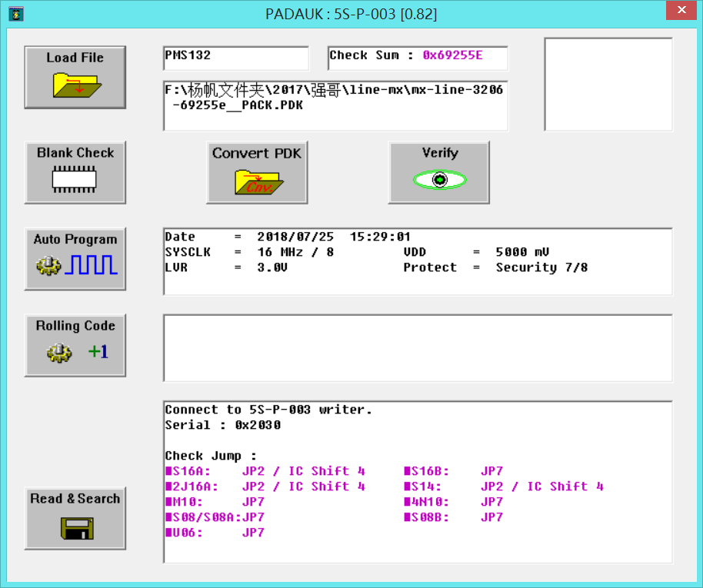The height and width of the screenshot is (588, 703).
Task: Click the LVR 3.0V setting text
Action: [x=226, y=267]
